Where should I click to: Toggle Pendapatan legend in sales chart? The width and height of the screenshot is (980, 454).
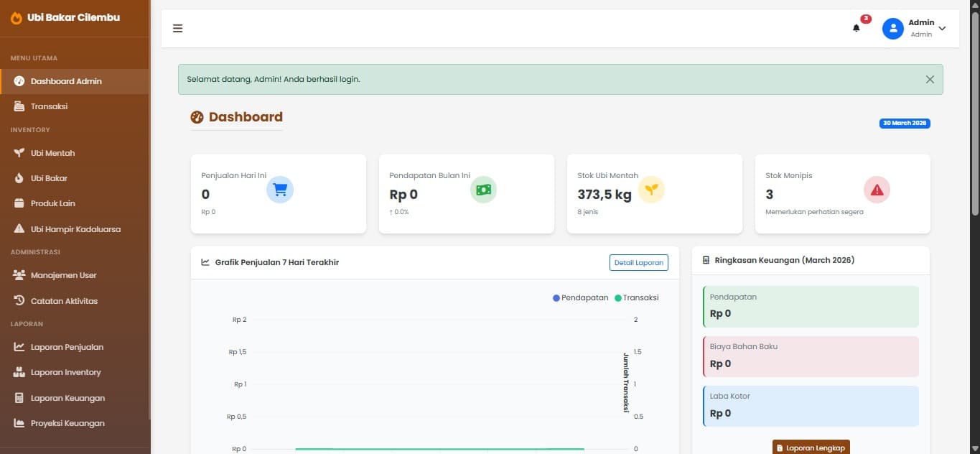(580, 297)
